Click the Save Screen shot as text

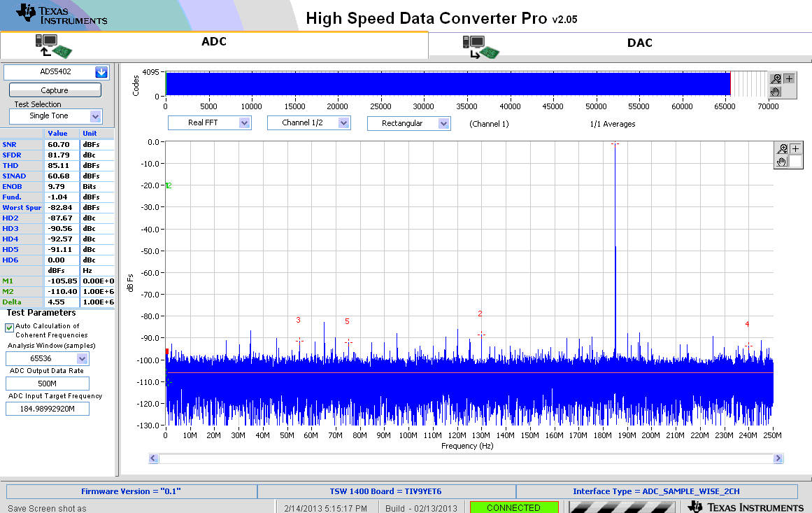point(47,508)
